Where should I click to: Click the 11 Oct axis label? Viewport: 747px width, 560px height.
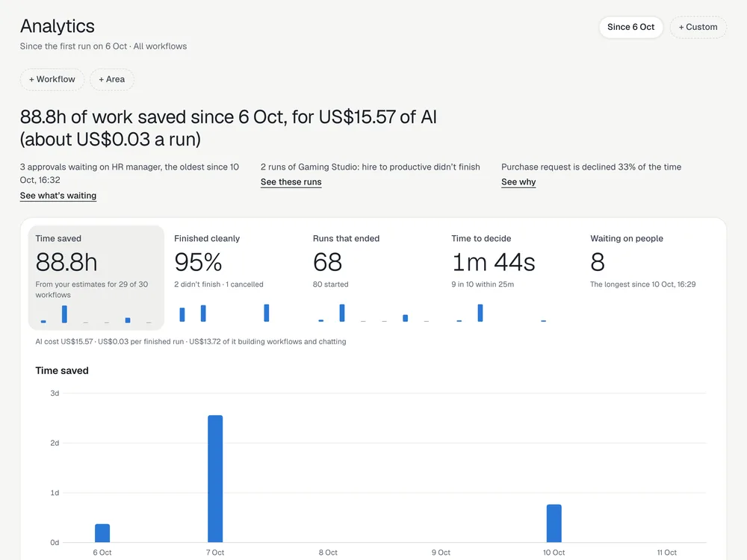[666, 553]
